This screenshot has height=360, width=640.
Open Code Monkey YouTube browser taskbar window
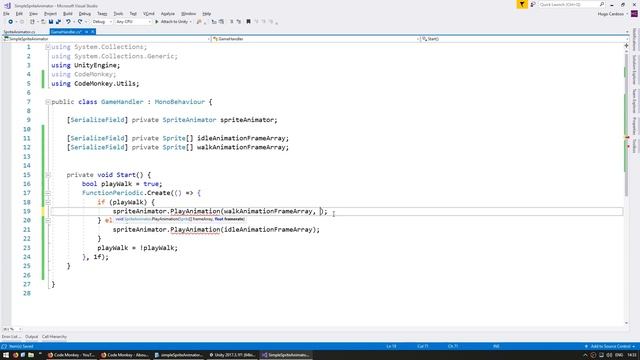click(x=71, y=355)
